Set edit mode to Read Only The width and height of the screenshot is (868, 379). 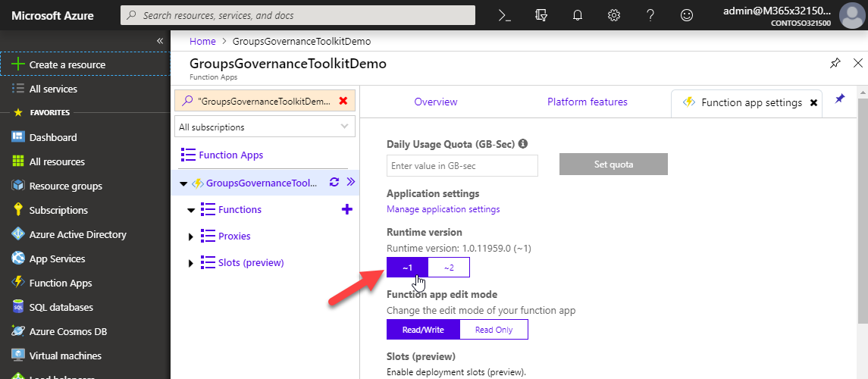coord(494,330)
